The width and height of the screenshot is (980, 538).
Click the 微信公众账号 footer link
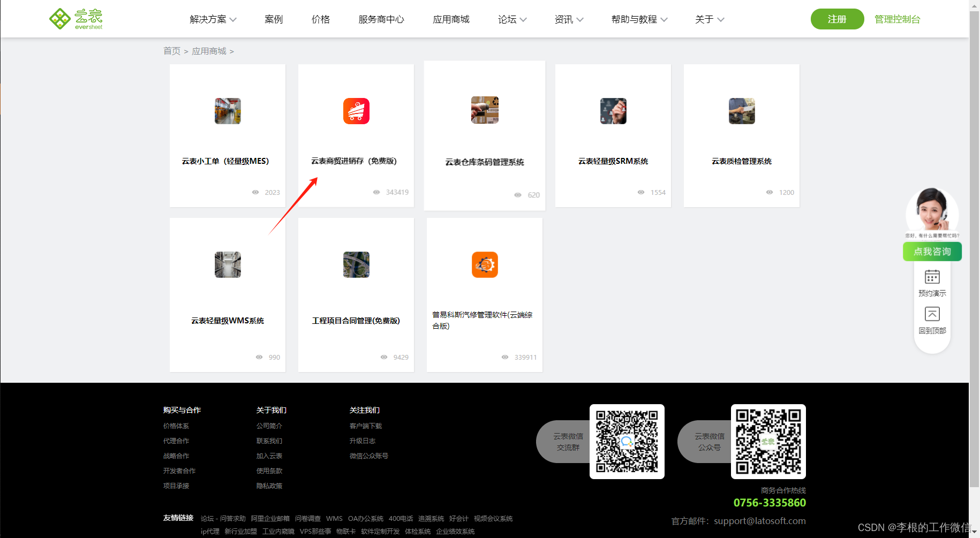[x=369, y=456]
